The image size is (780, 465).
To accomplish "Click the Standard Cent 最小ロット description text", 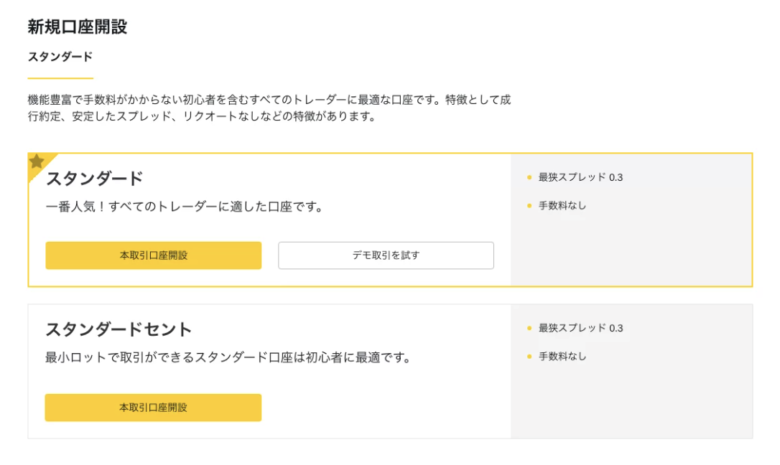I will (228, 357).
